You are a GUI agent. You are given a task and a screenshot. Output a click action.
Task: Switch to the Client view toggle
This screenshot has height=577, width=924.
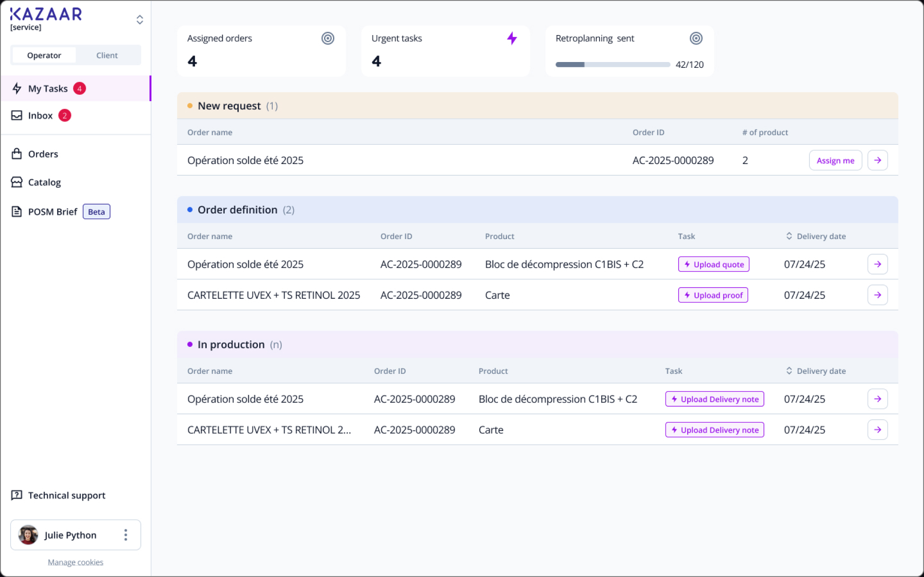coord(107,55)
